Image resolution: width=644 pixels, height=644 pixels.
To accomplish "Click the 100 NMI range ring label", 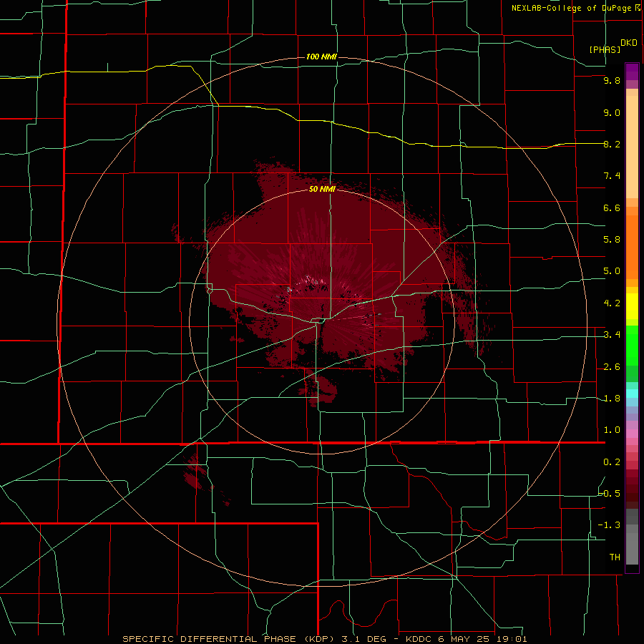I will [321, 57].
